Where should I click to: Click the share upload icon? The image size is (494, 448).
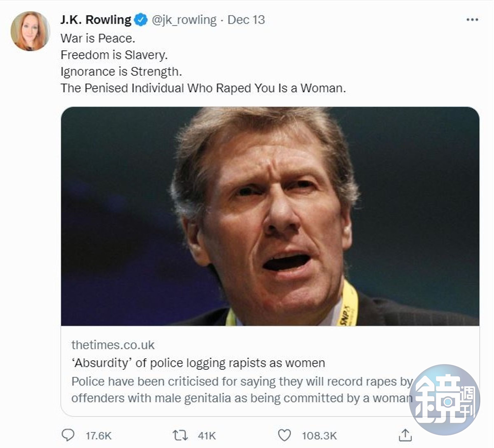coord(405,435)
